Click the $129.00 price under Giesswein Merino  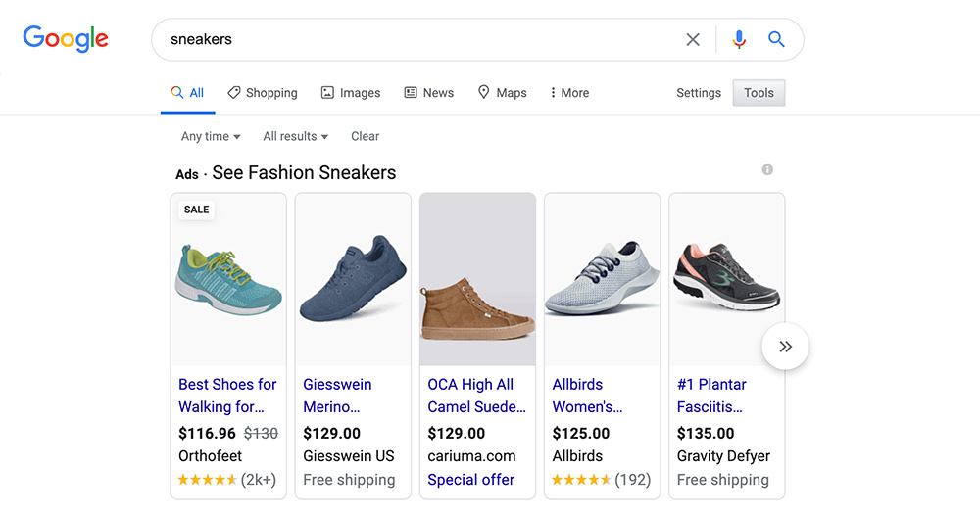coord(332,434)
